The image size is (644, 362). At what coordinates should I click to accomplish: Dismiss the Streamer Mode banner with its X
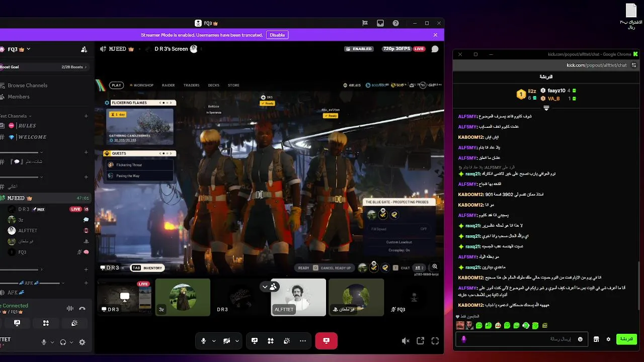point(435,35)
